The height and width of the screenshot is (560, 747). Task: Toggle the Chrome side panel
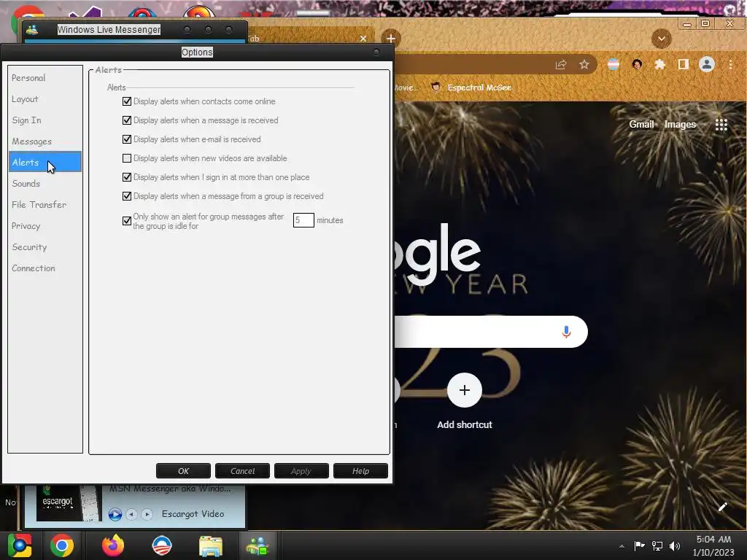tap(683, 64)
